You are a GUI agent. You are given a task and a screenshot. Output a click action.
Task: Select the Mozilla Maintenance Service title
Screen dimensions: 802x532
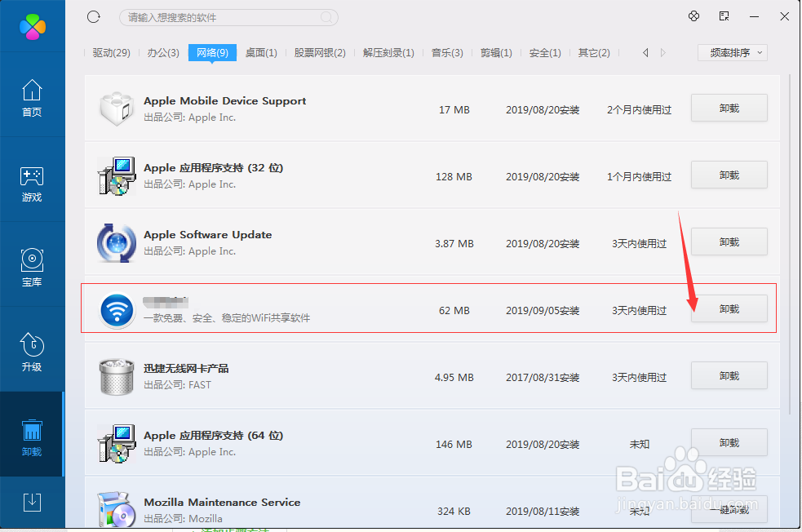pyautogui.click(x=222, y=503)
